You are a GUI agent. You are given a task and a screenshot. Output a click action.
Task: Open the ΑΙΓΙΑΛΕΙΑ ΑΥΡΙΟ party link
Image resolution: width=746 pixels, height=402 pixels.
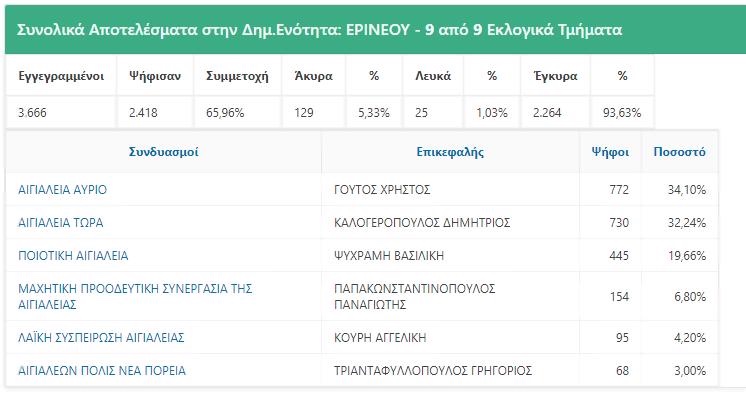pos(62,188)
